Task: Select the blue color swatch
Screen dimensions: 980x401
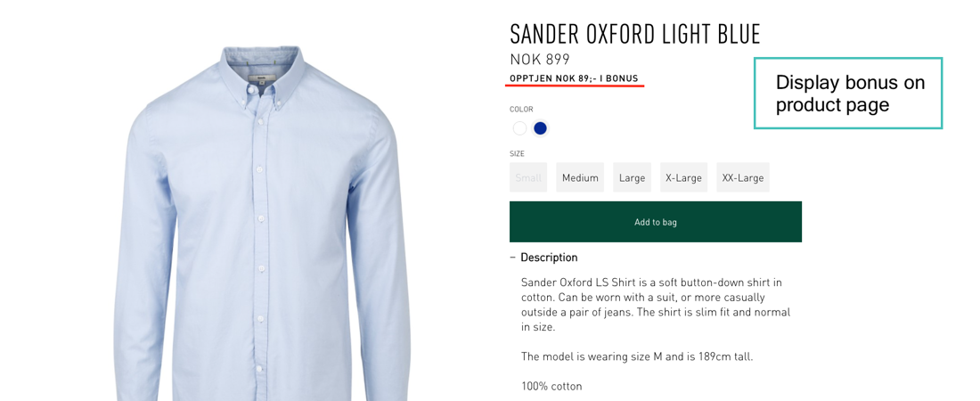Action: 540,128
